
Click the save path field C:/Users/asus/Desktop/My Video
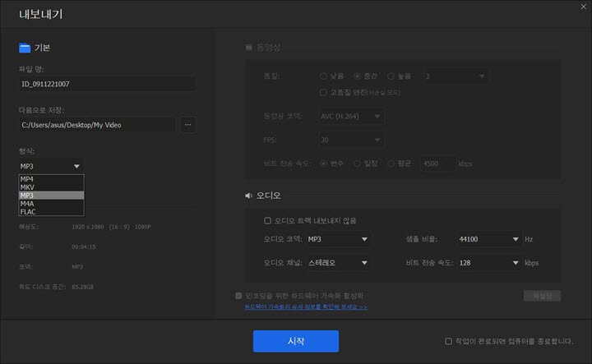point(97,125)
